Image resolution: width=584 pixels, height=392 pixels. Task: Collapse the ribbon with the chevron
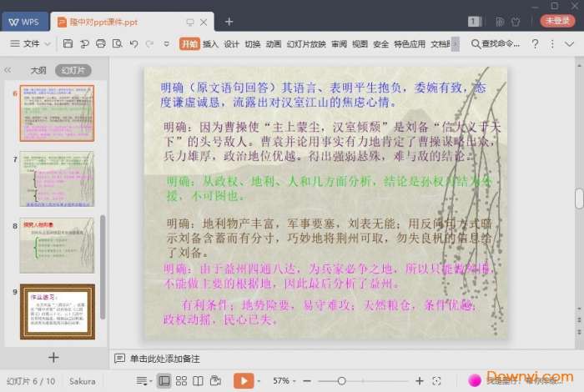pos(569,44)
